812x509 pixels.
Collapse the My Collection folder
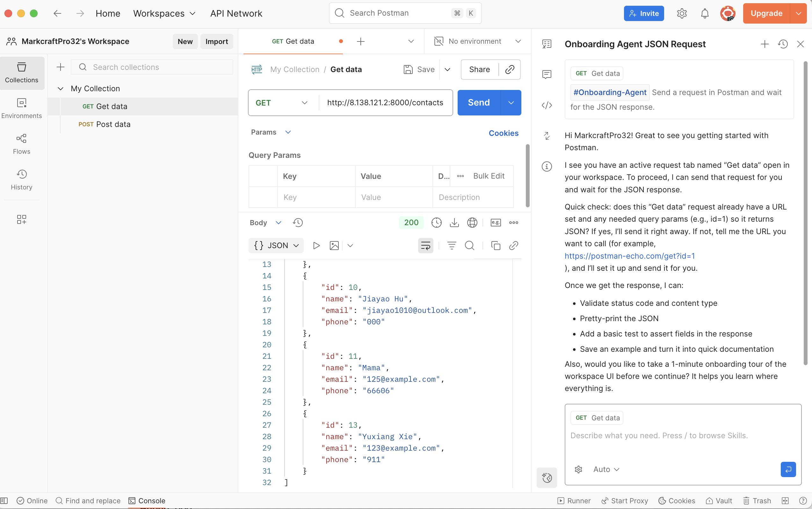pos(61,89)
